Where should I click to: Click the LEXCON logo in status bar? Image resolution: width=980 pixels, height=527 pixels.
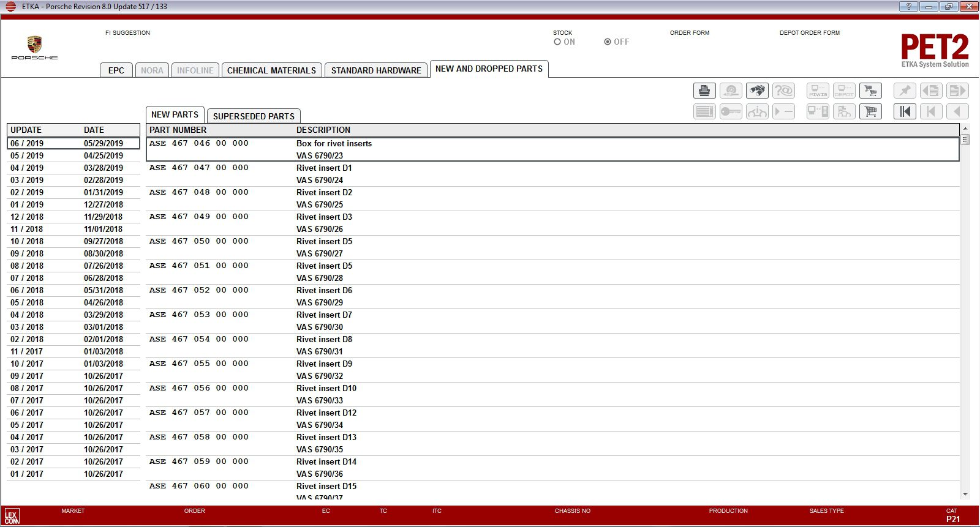(12, 516)
